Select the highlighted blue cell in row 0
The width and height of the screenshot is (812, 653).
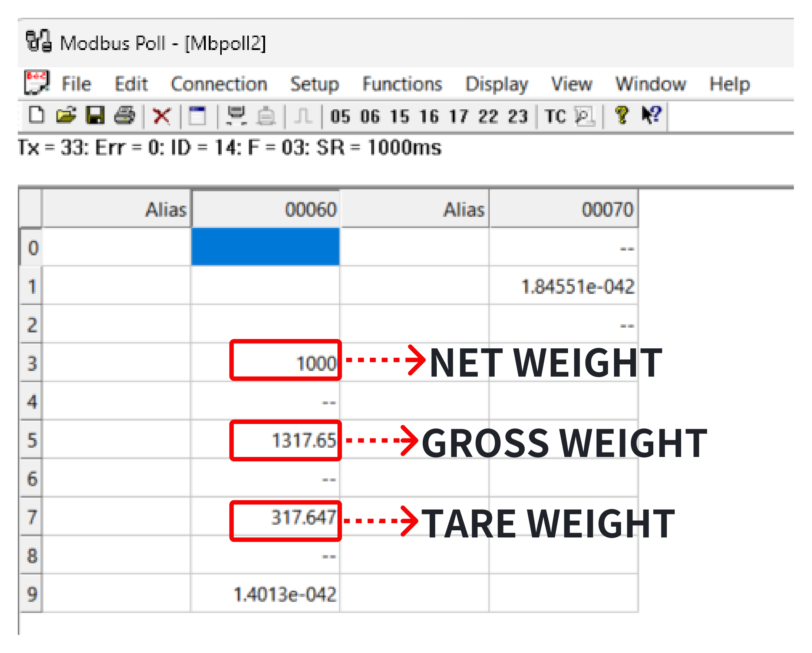coord(265,246)
